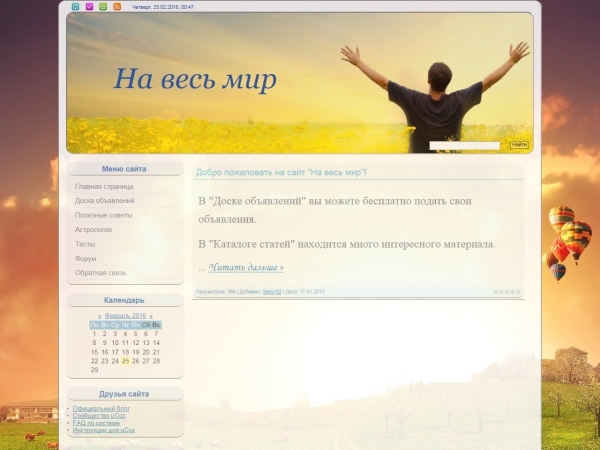Go to previous month in calendar
Viewport: 600px width, 450px height.
point(99,316)
